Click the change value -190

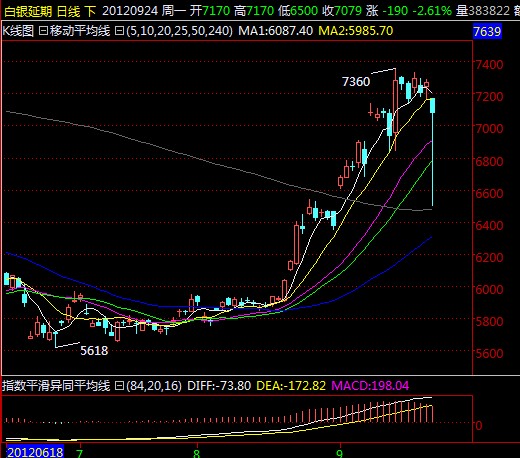pyautogui.click(x=395, y=11)
